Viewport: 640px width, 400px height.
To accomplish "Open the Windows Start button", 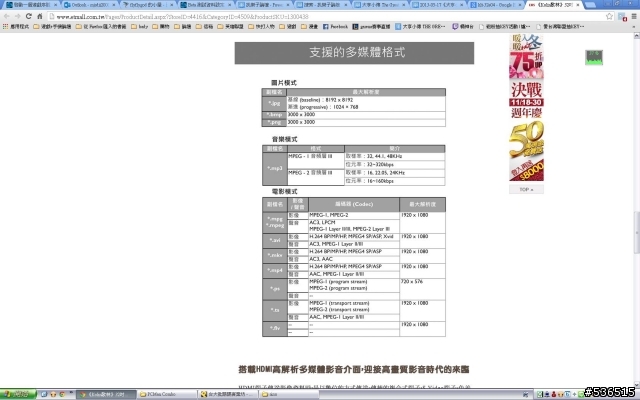I will pyautogui.click(x=18, y=394).
